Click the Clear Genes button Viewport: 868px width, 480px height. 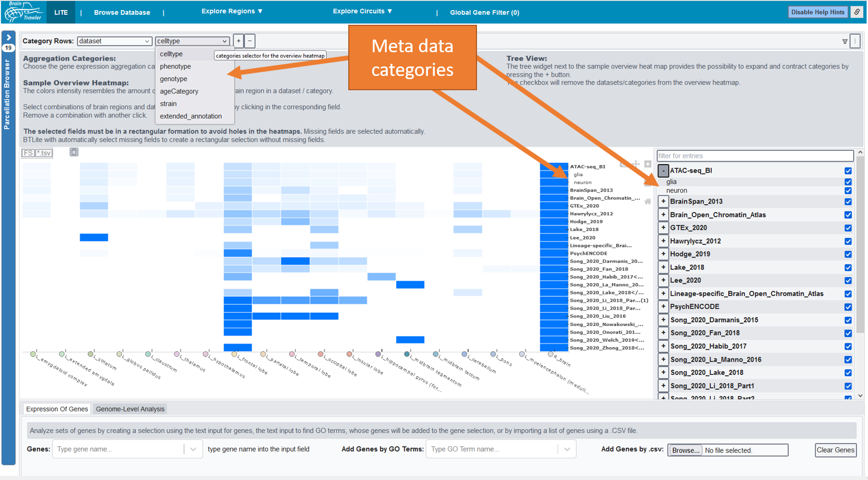835,450
